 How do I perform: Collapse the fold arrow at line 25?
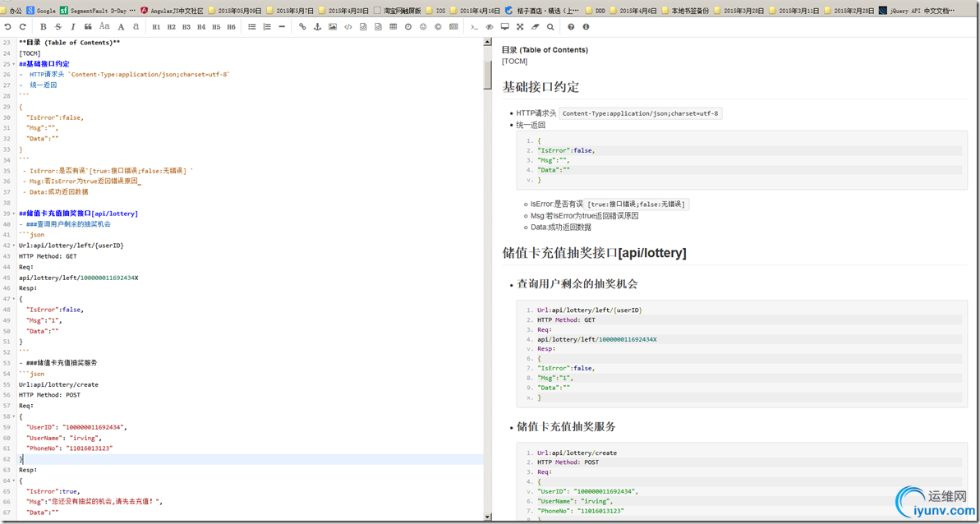point(14,64)
